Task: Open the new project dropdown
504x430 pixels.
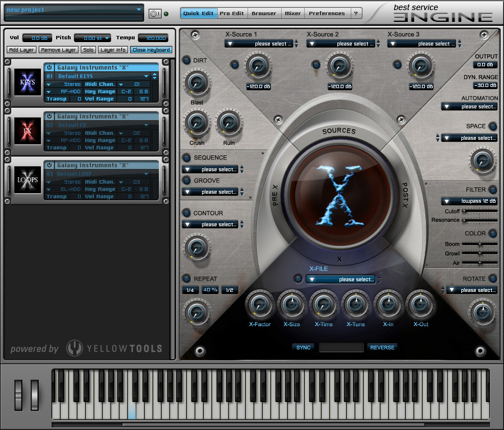Action: [74, 10]
